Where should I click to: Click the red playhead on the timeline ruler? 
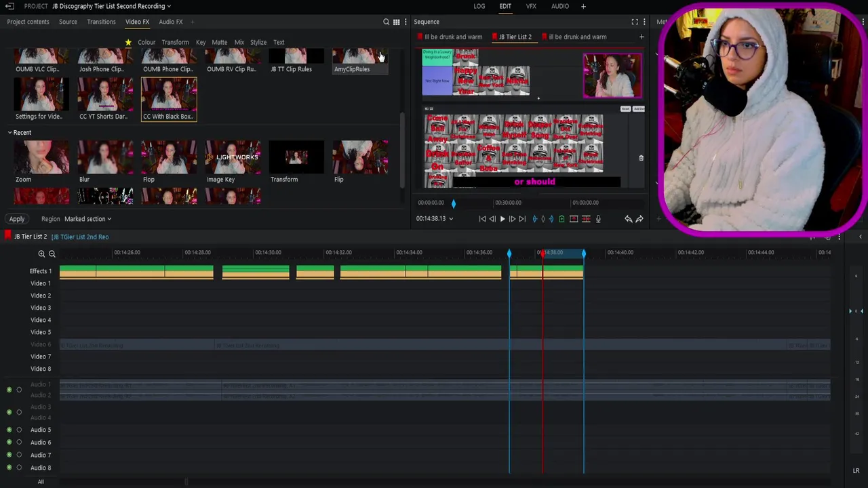point(542,253)
